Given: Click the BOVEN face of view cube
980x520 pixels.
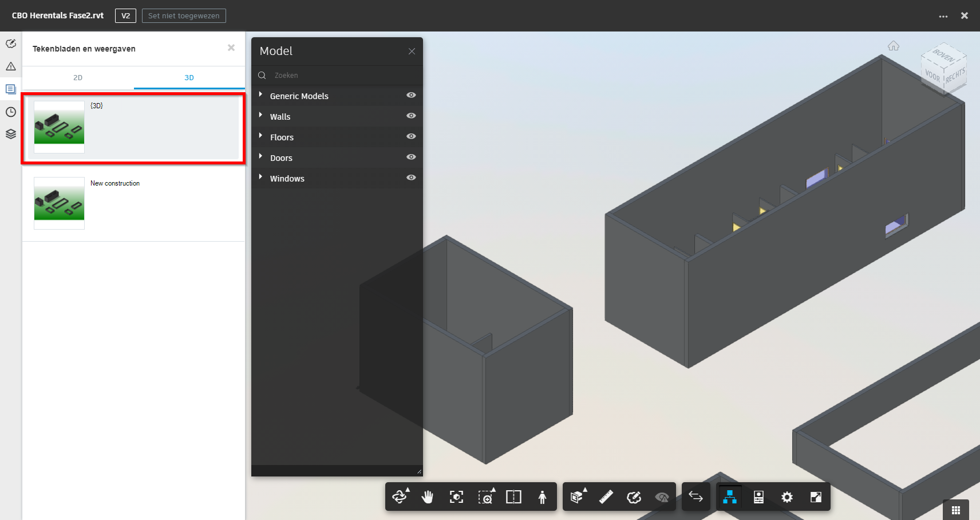Looking at the screenshot, I should 943,56.
